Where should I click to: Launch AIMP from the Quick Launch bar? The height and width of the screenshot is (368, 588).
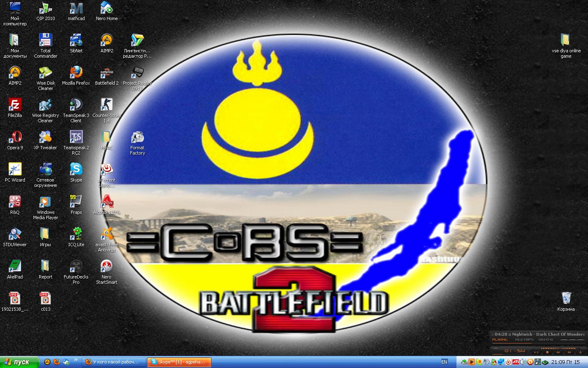47,362
